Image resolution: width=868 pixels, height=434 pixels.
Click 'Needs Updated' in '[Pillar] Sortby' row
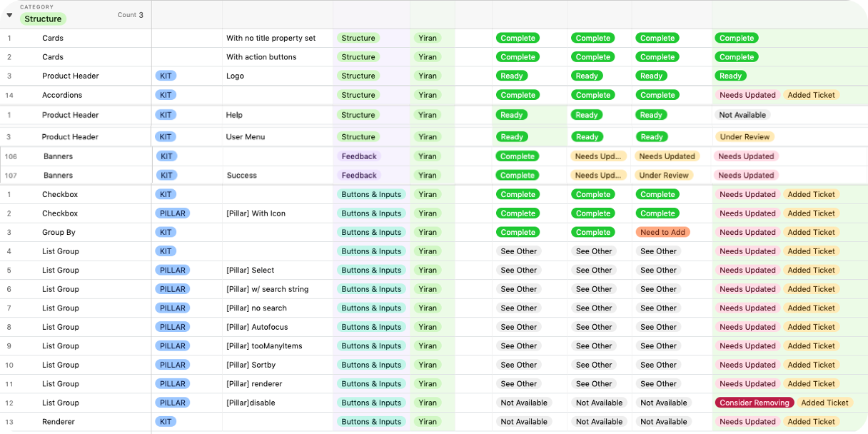[747, 365]
